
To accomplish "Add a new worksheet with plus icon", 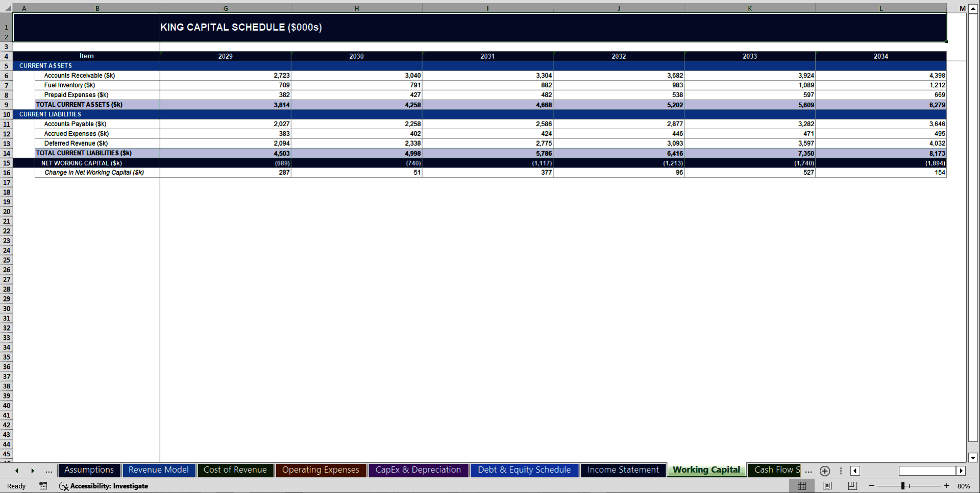I will 824,471.
